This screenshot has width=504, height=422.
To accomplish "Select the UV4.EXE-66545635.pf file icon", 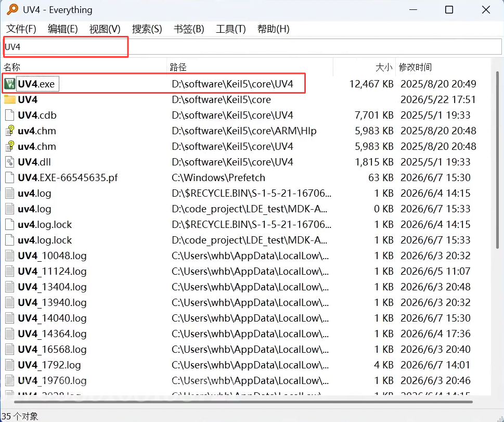I will (x=10, y=177).
